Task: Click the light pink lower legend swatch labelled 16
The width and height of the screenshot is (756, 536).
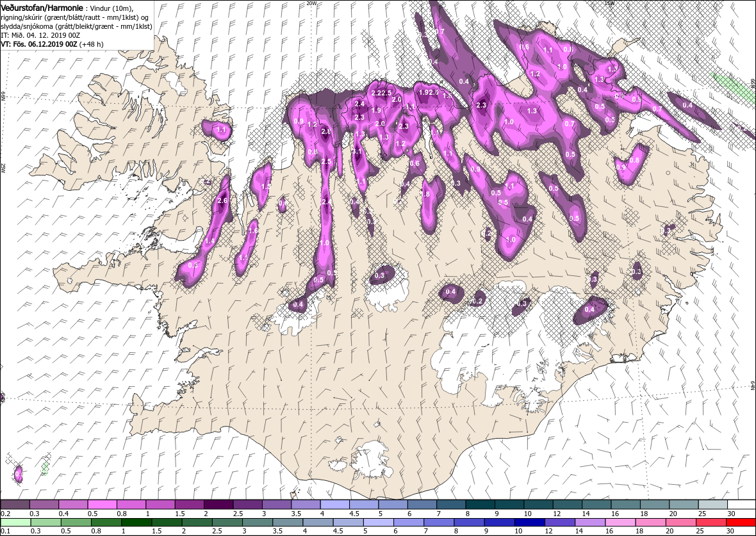Action: (x=620, y=523)
